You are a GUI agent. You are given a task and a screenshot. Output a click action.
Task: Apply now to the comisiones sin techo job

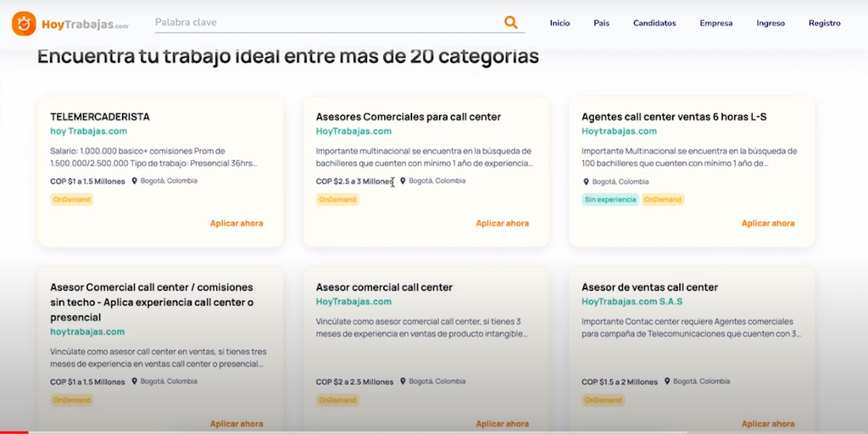236,424
